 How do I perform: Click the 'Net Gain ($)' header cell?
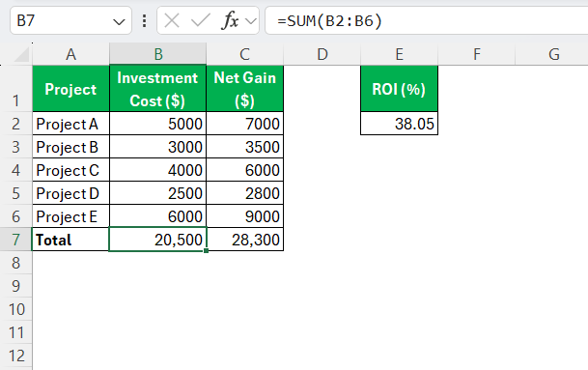pos(245,89)
